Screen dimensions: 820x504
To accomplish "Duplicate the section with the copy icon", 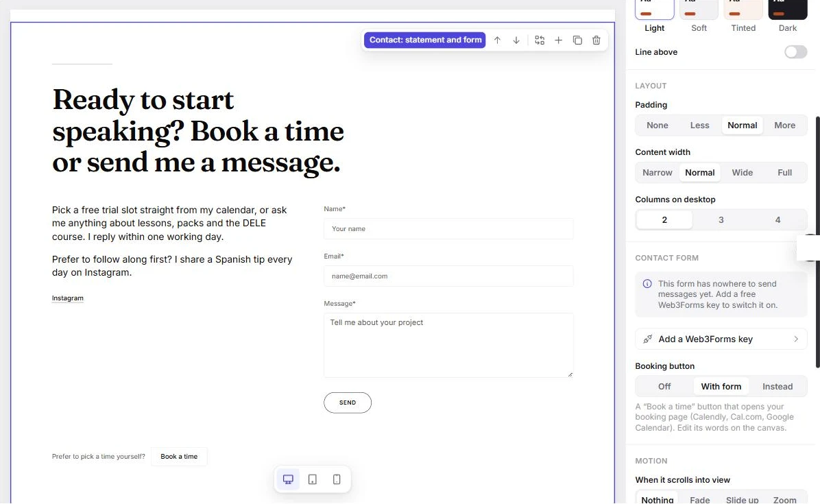I will point(577,40).
